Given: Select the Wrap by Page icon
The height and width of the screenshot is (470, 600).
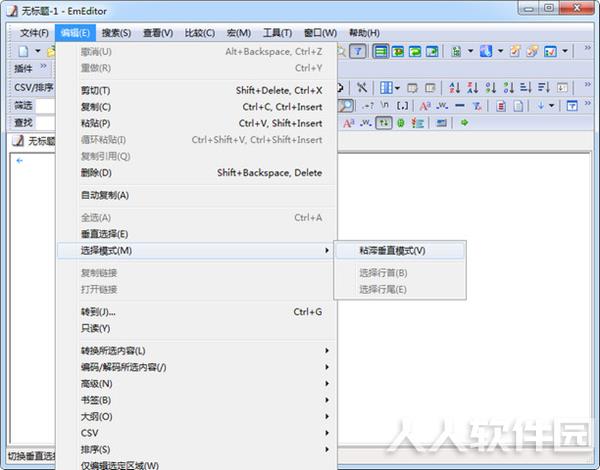Looking at the screenshot, I should click(432, 51).
